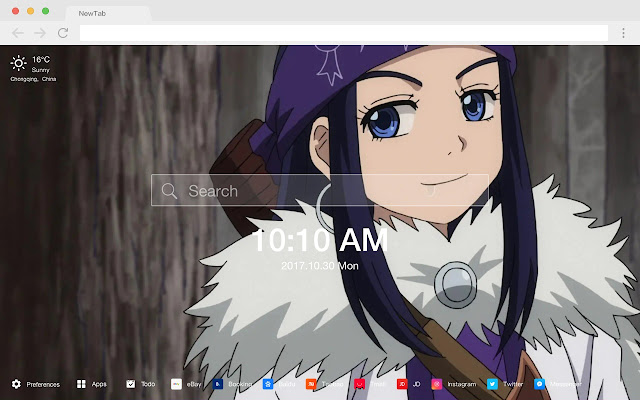
Task: Open the eBay shortcut icon
Action: (x=176, y=384)
